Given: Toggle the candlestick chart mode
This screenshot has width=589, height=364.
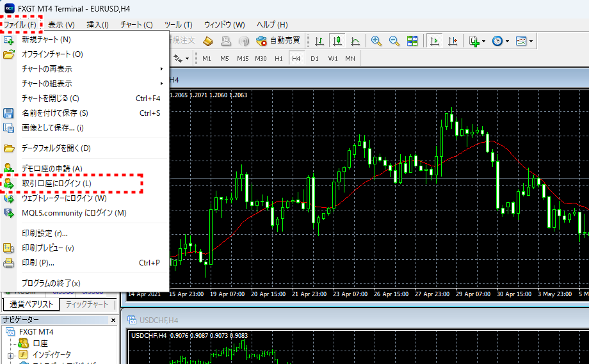Looking at the screenshot, I should [337, 41].
